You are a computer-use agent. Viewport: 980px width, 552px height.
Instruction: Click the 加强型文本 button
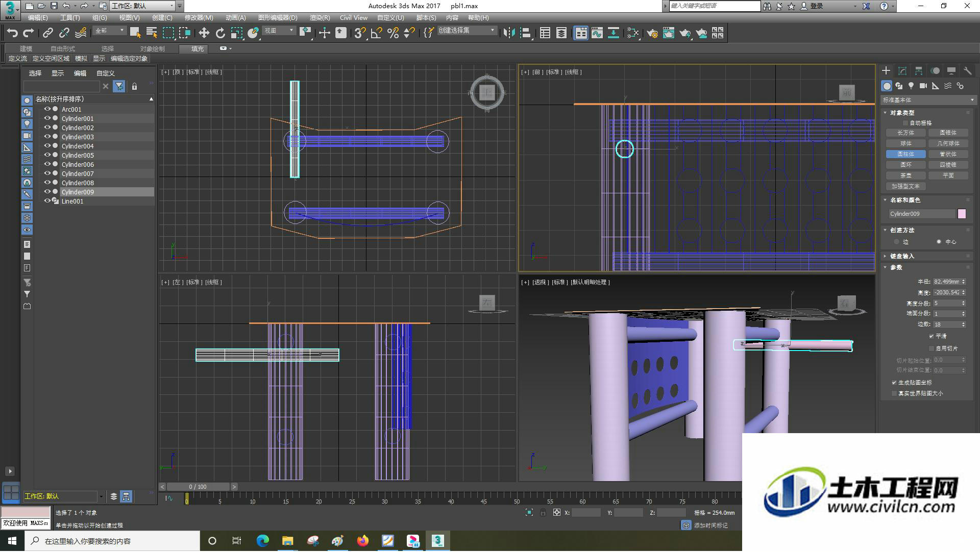(905, 187)
